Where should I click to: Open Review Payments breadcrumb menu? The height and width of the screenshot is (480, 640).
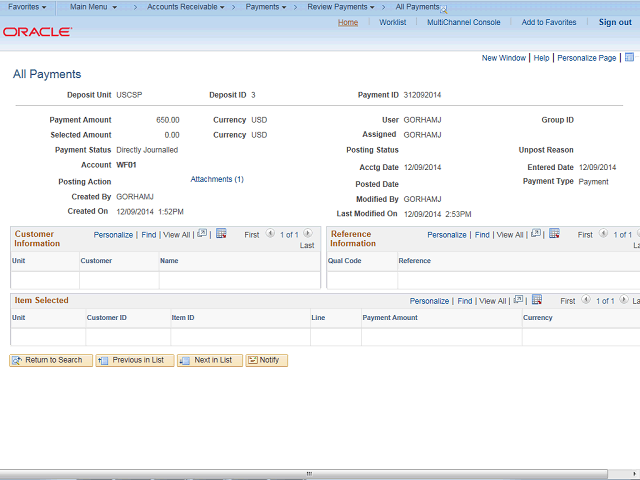(341, 7)
